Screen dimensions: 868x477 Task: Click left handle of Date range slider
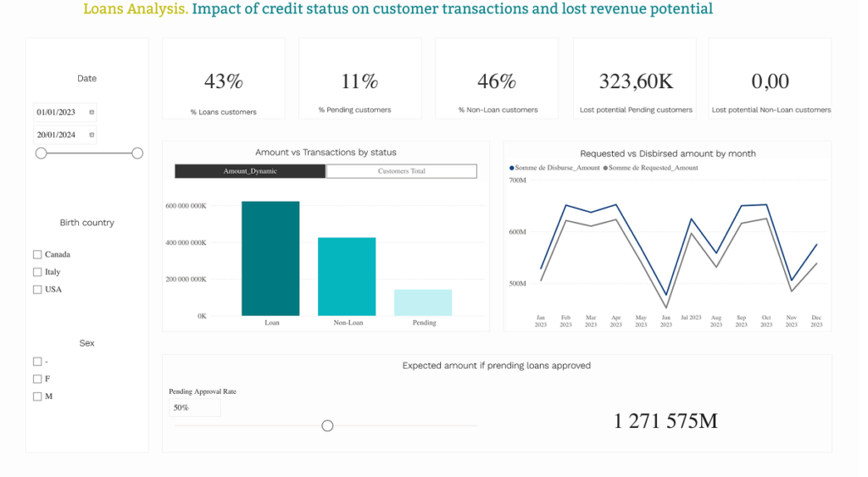41,153
